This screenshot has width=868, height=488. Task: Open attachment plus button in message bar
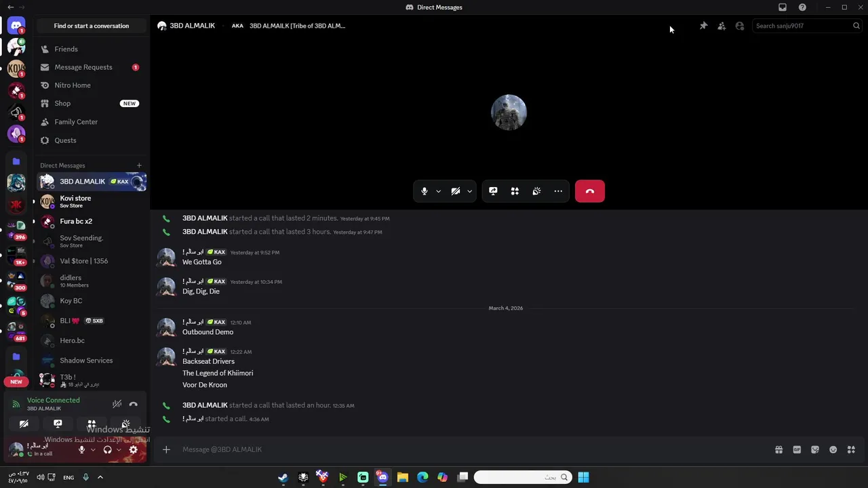coord(166,449)
